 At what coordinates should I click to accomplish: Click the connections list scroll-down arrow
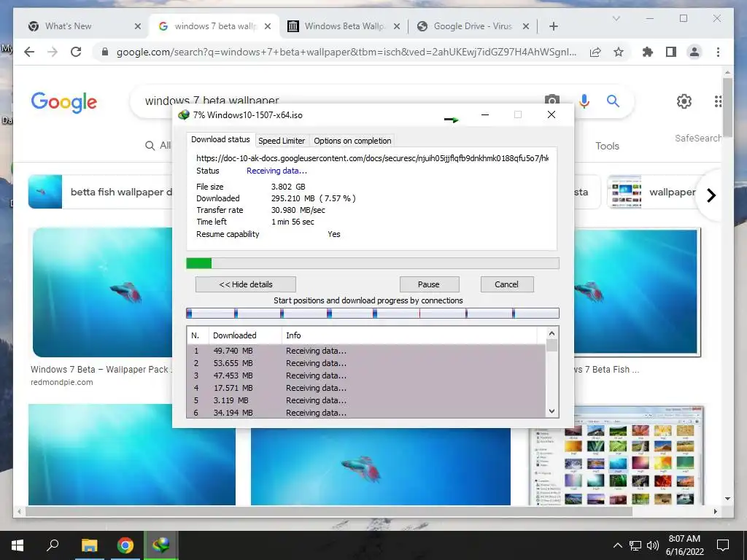point(551,411)
